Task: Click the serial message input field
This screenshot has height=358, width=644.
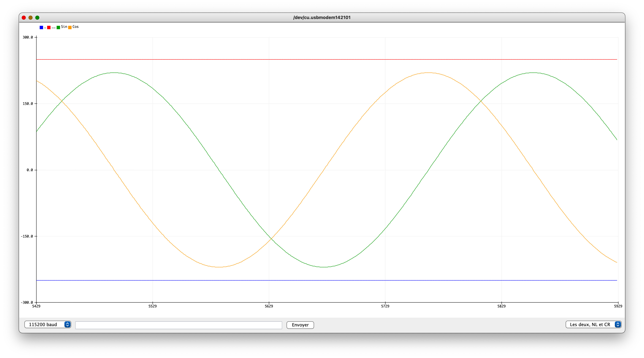Action: [179, 325]
